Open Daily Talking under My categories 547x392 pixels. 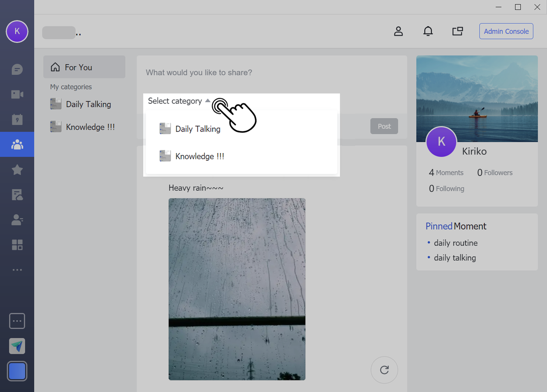click(x=88, y=104)
